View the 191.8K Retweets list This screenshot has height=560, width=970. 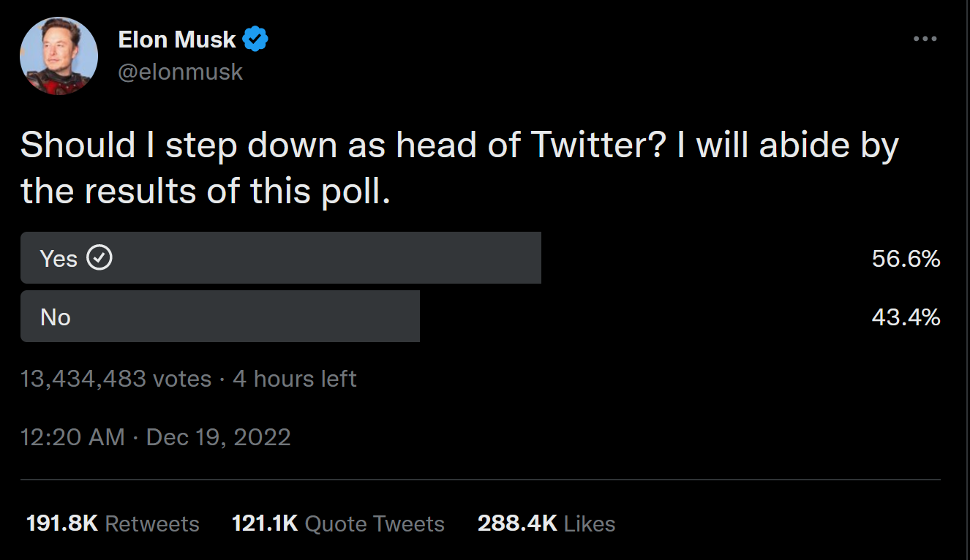click(x=113, y=523)
